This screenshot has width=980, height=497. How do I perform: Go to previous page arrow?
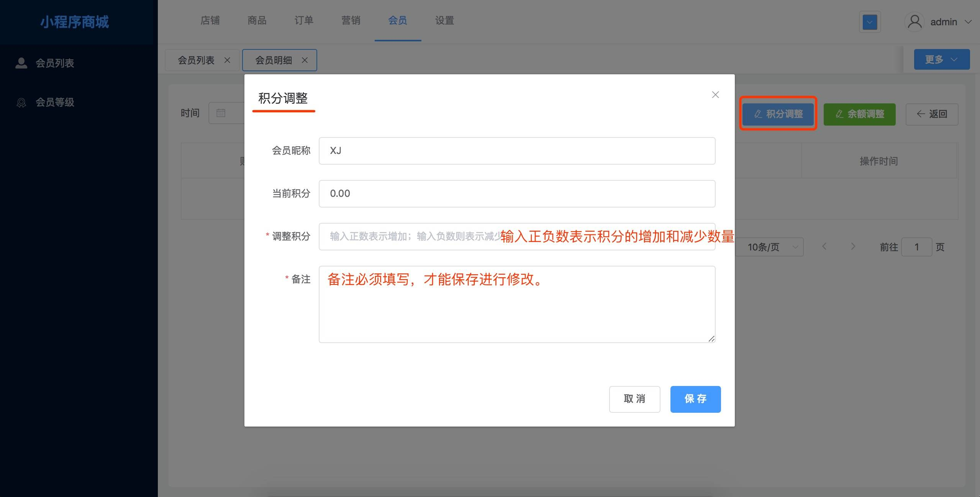coord(824,247)
